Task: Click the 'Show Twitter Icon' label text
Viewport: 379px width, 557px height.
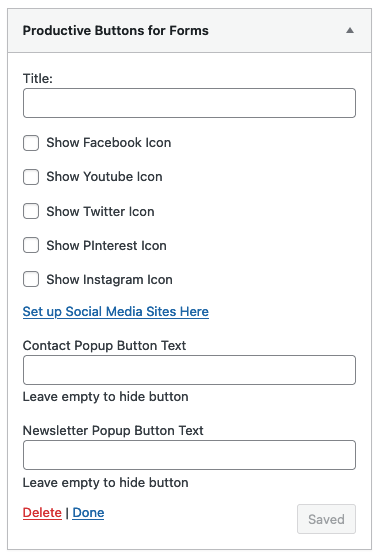Action: click(101, 211)
